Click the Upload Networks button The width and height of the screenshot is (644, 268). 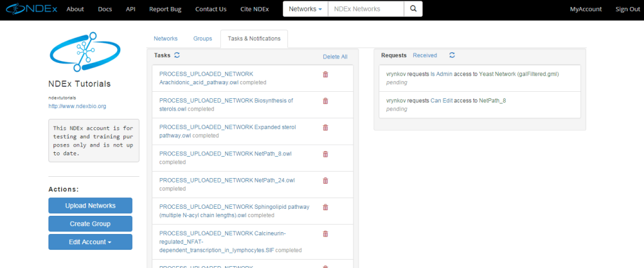pos(91,206)
